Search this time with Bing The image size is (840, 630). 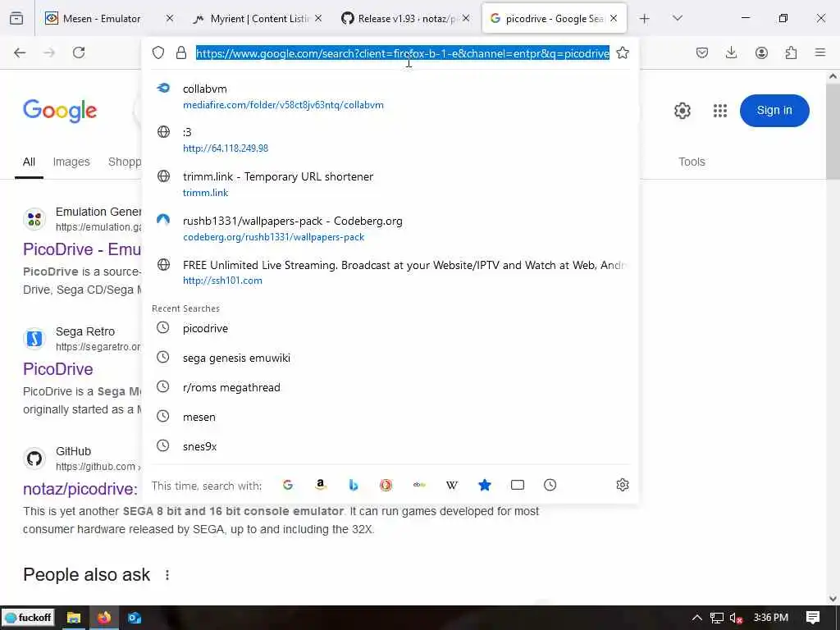(x=353, y=485)
